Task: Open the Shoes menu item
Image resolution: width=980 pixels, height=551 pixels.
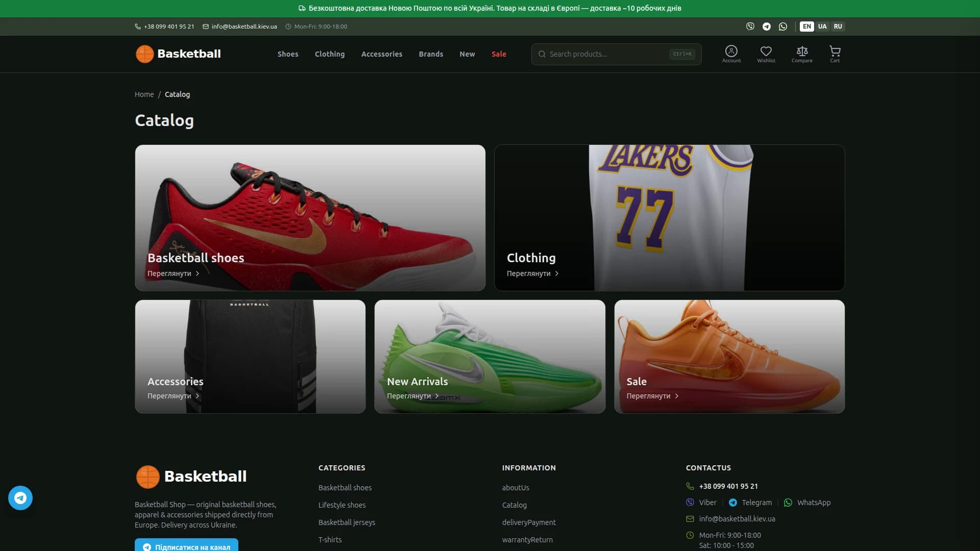Action: point(288,54)
